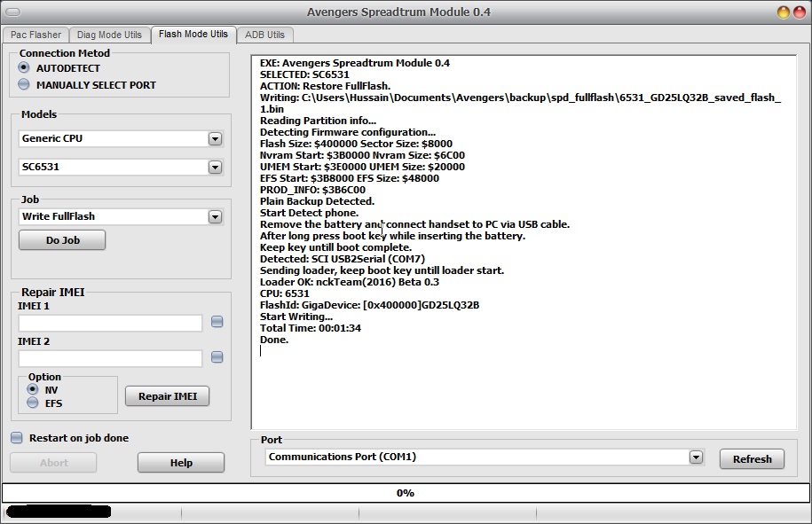This screenshot has height=524, width=812.
Task: Toggle the checkbox beside IMEI 2 field
Action: [217, 357]
